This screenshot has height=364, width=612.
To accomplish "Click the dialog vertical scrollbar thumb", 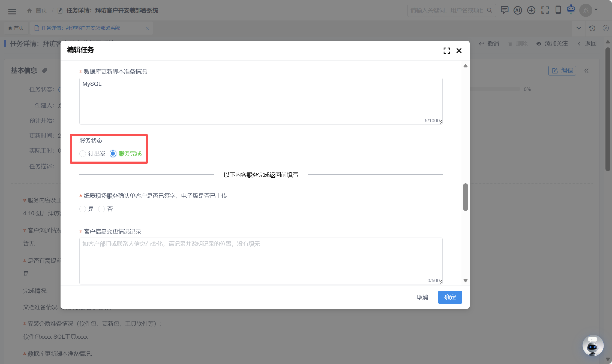I will click(466, 197).
